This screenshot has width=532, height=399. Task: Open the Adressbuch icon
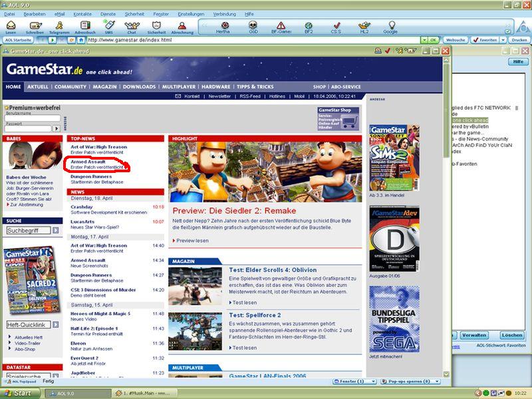click(85, 27)
